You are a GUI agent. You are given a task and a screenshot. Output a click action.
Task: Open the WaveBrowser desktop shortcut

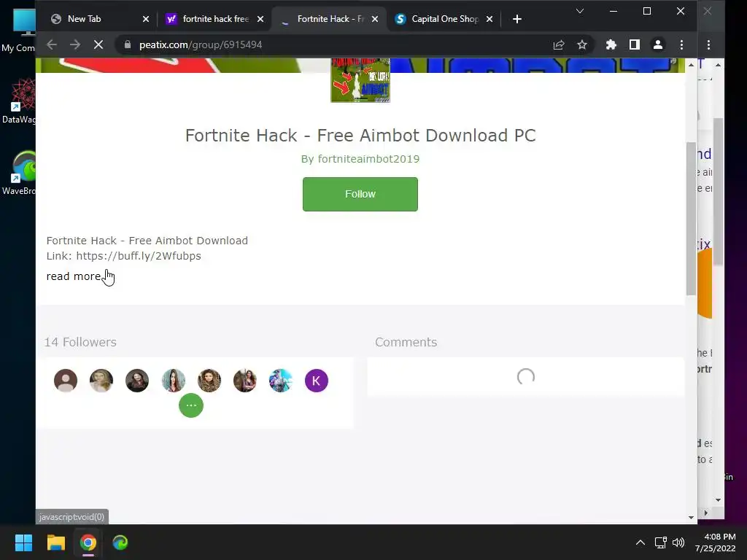tap(18, 173)
